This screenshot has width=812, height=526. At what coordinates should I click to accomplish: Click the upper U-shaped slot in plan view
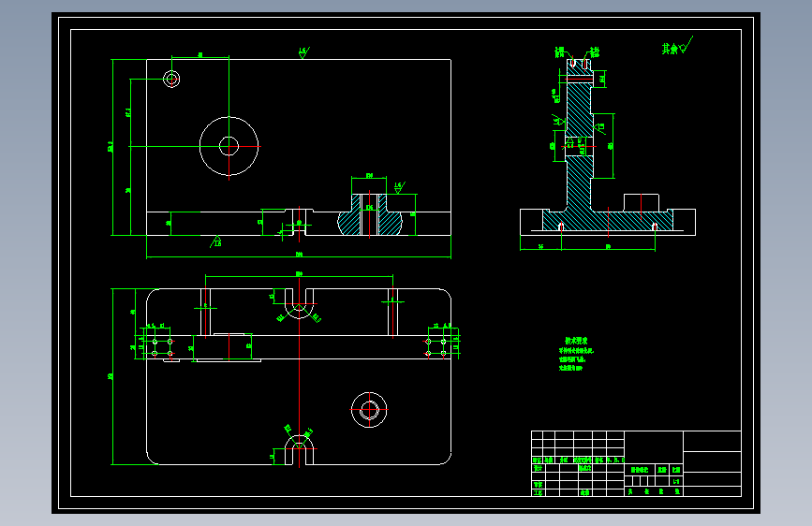pyautogui.click(x=300, y=303)
